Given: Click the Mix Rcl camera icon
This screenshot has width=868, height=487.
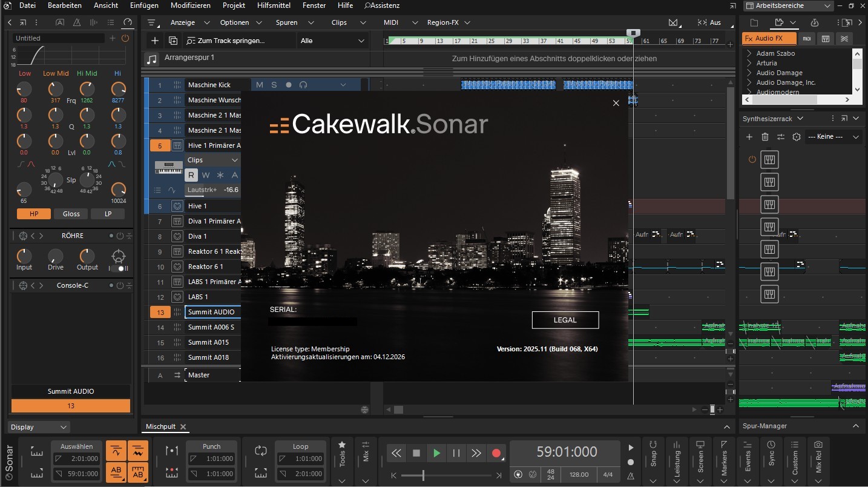Looking at the screenshot, I should tap(819, 445).
